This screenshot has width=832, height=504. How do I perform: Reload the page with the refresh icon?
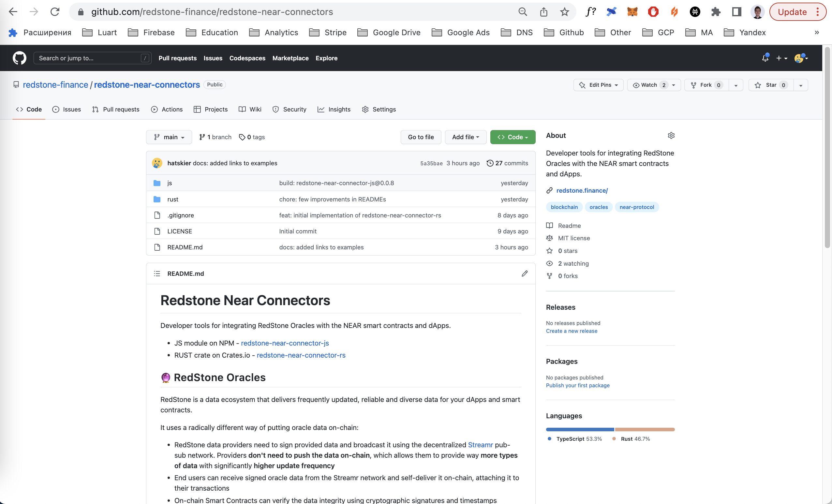[x=55, y=12]
